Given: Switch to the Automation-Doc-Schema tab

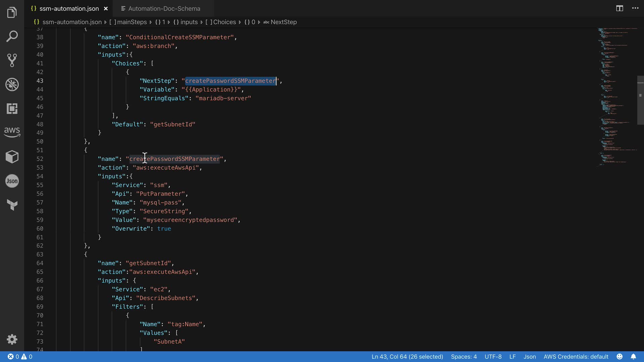Looking at the screenshot, I should pos(164,9).
